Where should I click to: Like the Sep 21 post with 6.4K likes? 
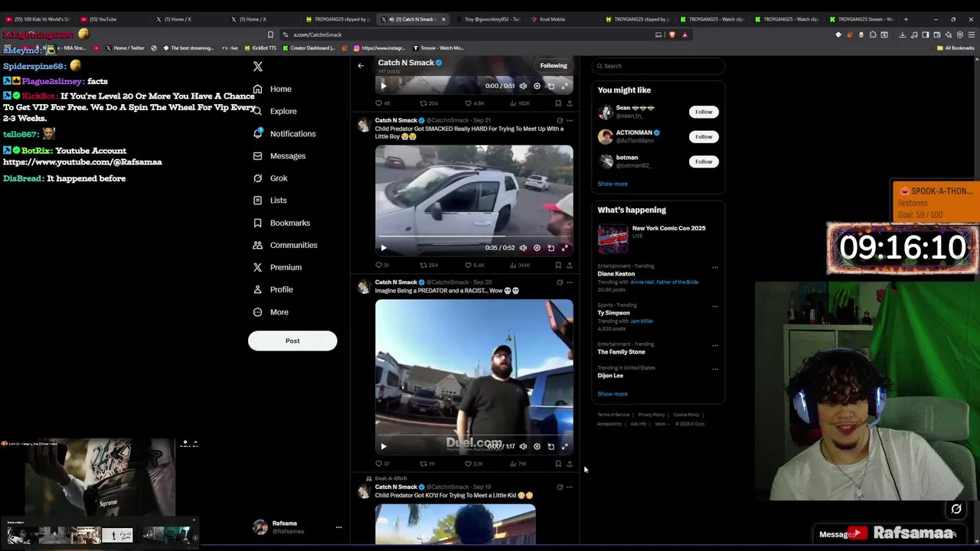(475, 265)
